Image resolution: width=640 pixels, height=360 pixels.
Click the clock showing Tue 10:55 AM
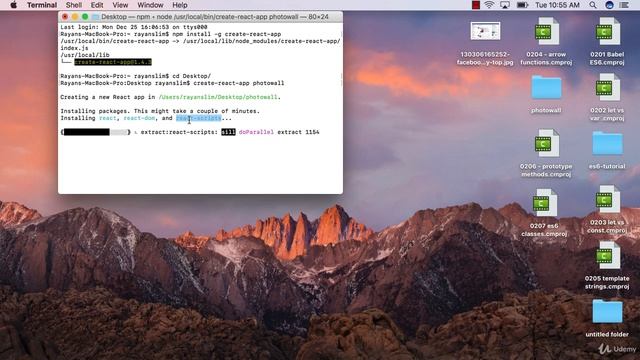pyautogui.click(x=557, y=5)
